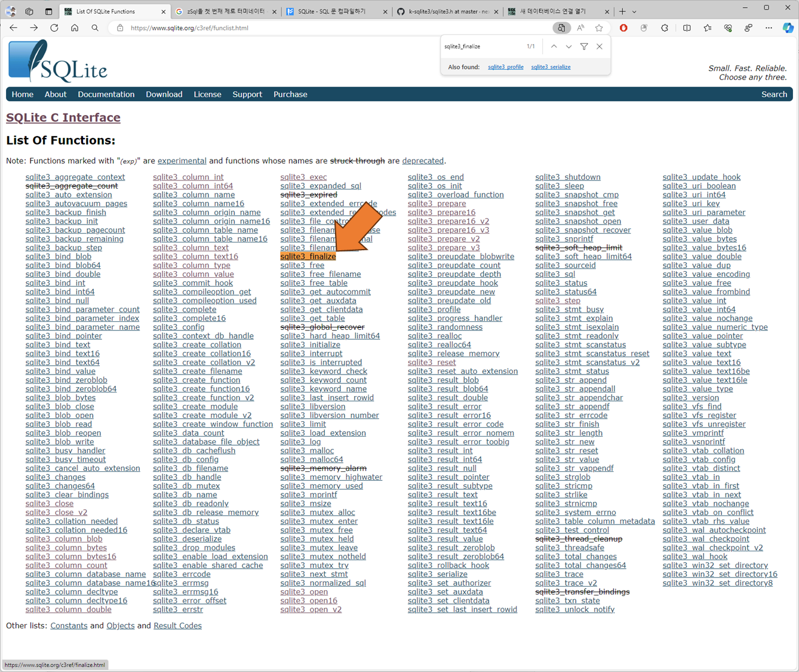Switch to the SQLite - SQL 문 컴파일하기 tab
Image resolution: width=799 pixels, height=672 pixels.
336,11
